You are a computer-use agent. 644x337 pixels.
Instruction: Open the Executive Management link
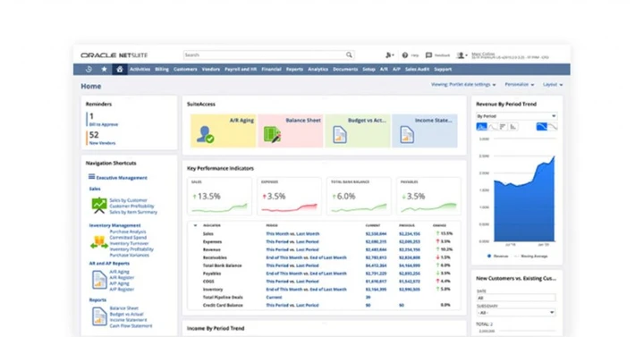(x=122, y=178)
